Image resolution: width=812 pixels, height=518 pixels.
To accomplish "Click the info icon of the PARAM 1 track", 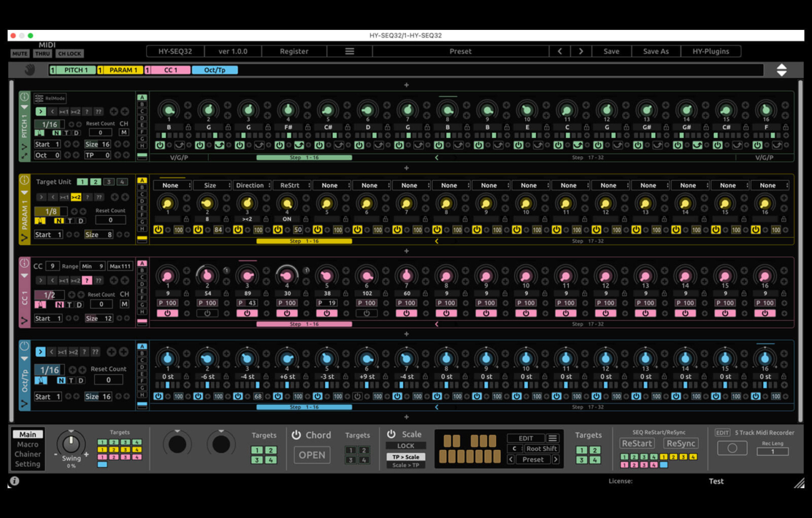I will pos(24,181).
